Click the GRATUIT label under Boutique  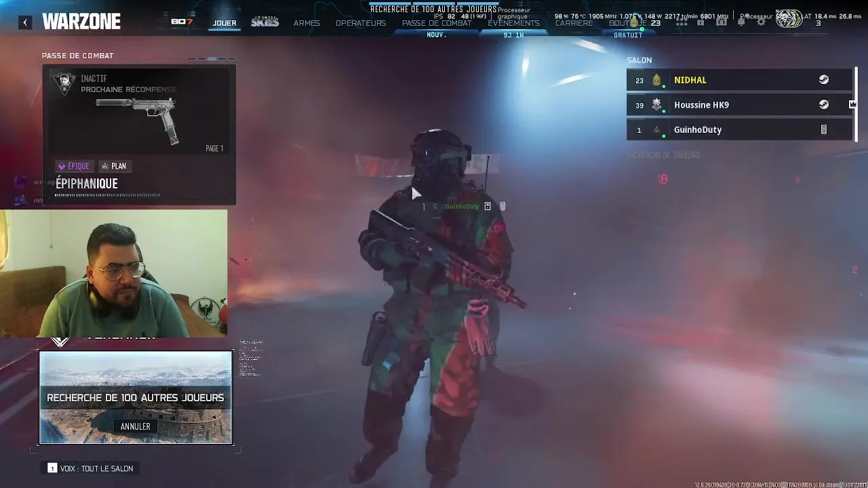(628, 35)
